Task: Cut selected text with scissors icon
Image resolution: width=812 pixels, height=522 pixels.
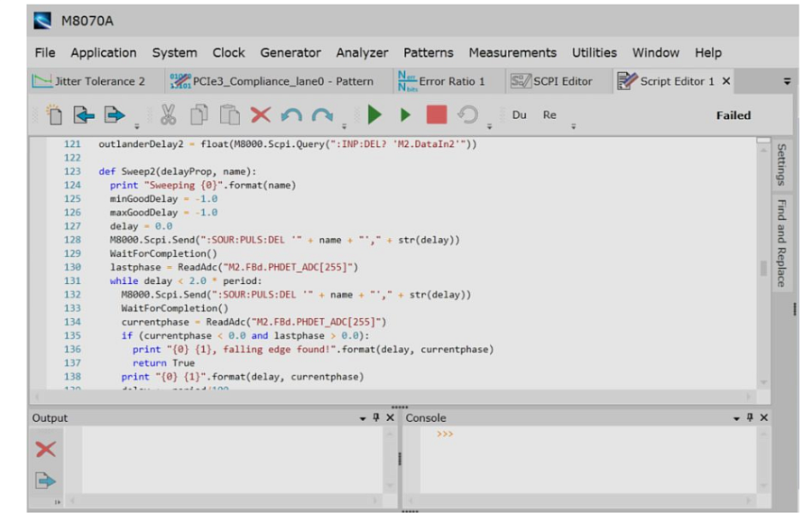Action: [168, 114]
